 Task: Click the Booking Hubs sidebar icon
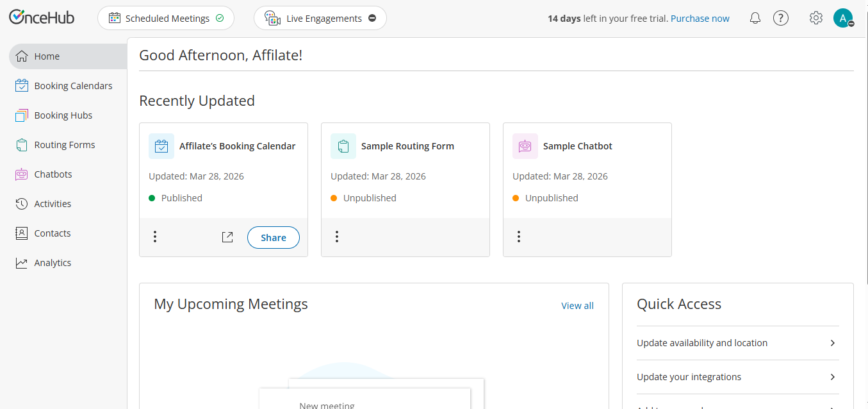(x=22, y=115)
